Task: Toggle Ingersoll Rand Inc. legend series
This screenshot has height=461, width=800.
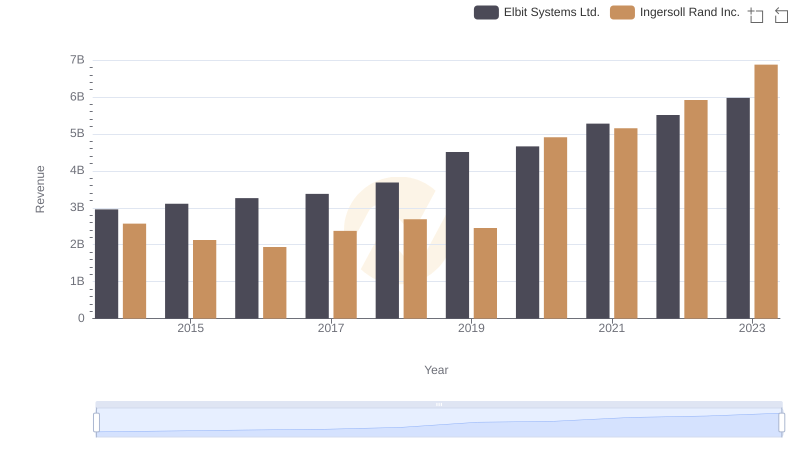Action: coord(674,12)
